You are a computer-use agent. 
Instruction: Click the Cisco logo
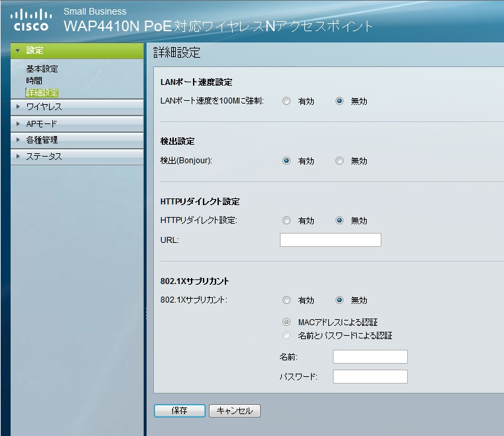(31, 21)
